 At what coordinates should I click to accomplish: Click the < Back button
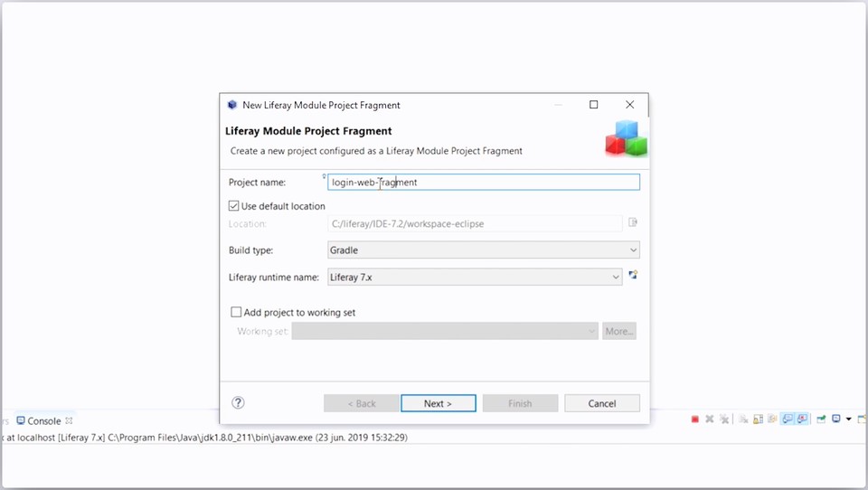pyautogui.click(x=362, y=403)
